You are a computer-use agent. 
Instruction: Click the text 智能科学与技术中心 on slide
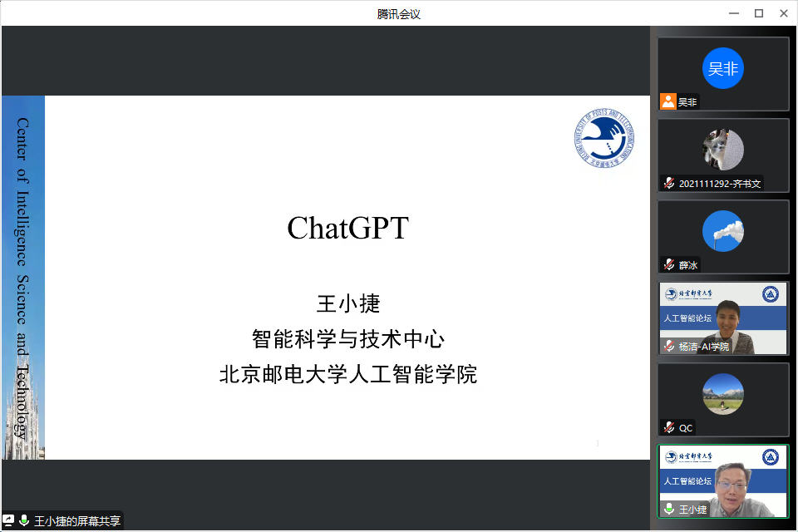(x=348, y=339)
